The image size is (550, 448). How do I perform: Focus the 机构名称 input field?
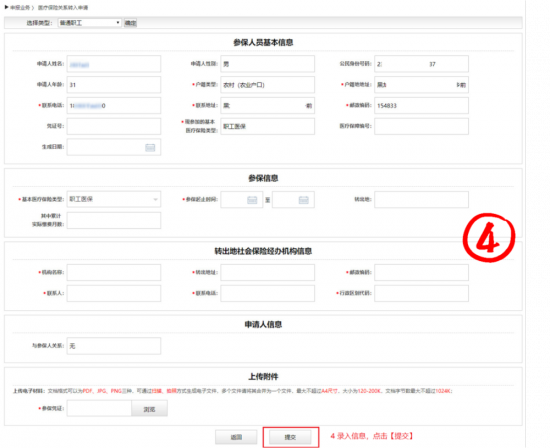(114, 273)
